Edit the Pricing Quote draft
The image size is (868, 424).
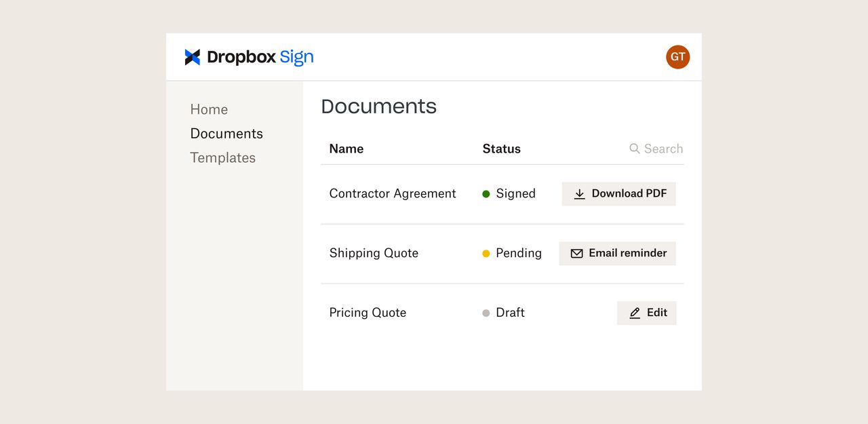tap(646, 313)
